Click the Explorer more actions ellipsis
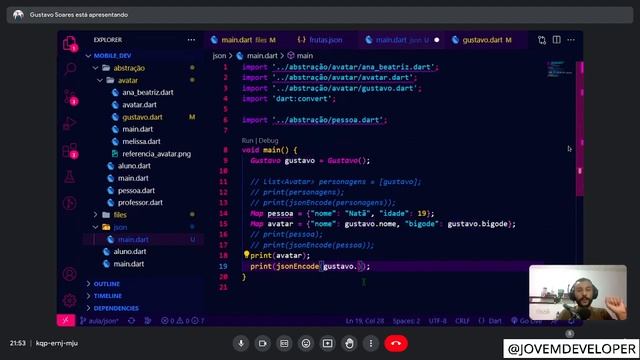640x360 pixels. click(x=191, y=40)
